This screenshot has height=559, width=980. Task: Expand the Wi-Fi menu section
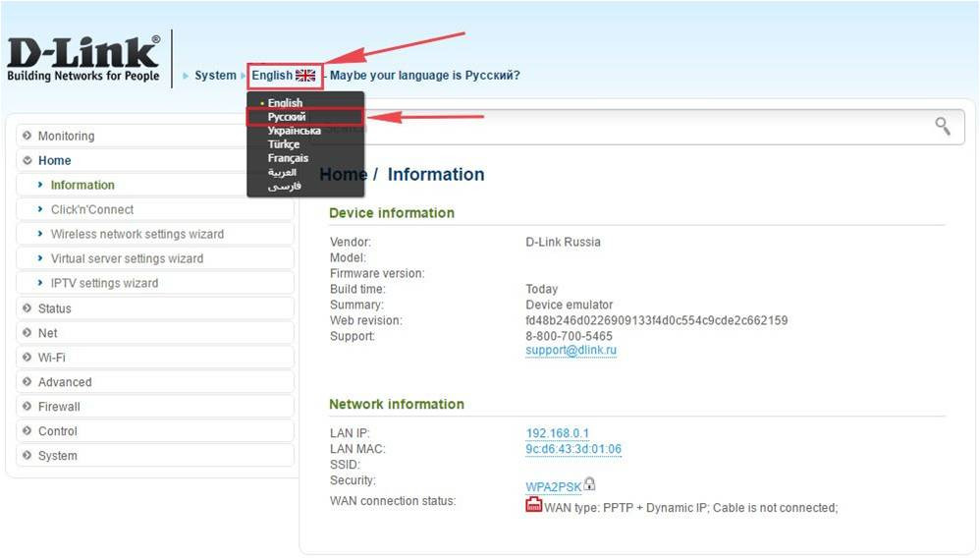click(x=51, y=358)
